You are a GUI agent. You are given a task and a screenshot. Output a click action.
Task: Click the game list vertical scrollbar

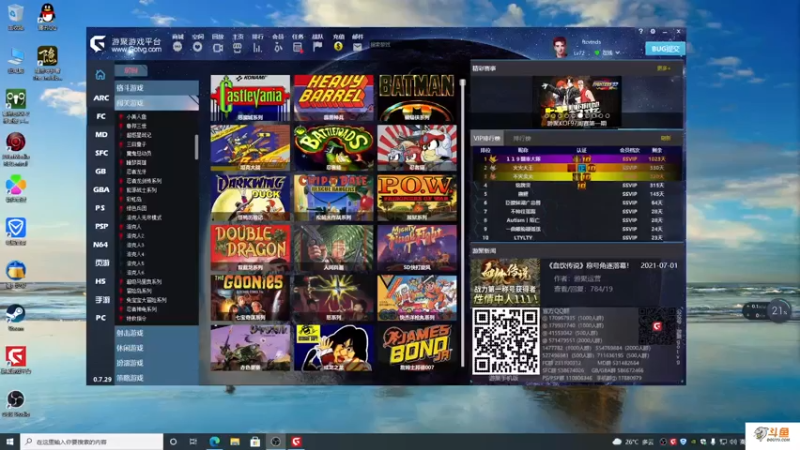pos(196,147)
